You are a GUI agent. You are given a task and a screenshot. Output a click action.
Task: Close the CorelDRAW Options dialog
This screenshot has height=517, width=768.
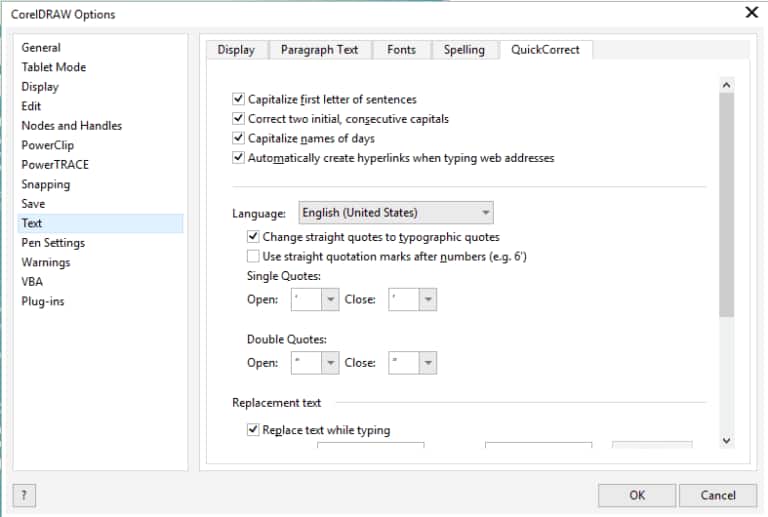coord(751,13)
